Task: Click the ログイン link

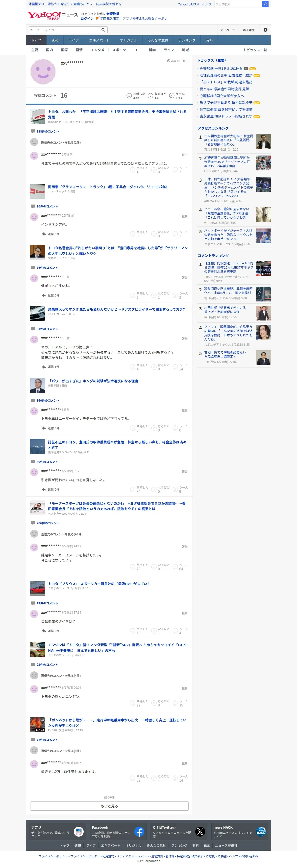Action: (x=87, y=19)
